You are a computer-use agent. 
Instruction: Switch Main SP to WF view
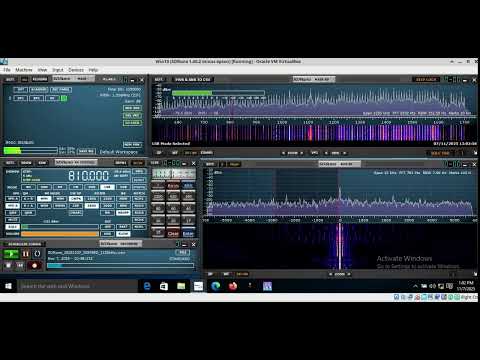[x=174, y=153]
